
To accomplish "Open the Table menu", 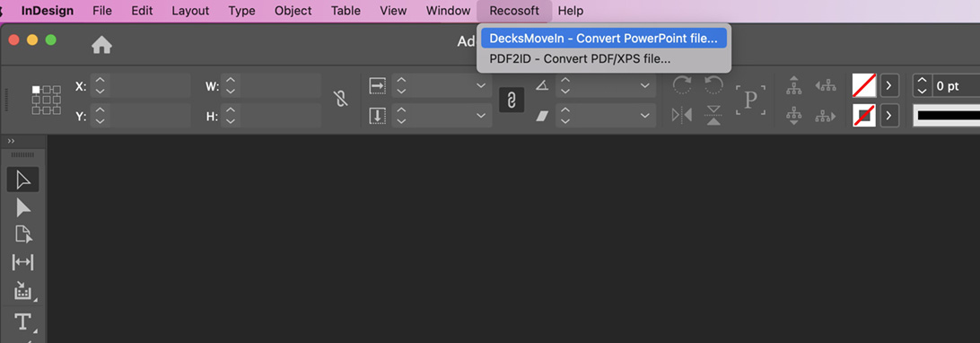I will 346,11.
